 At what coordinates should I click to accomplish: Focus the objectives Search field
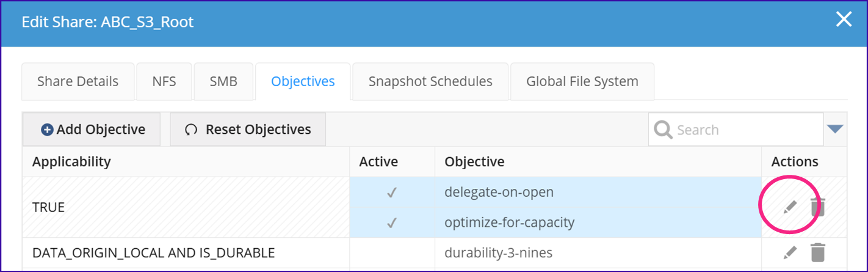pos(736,130)
